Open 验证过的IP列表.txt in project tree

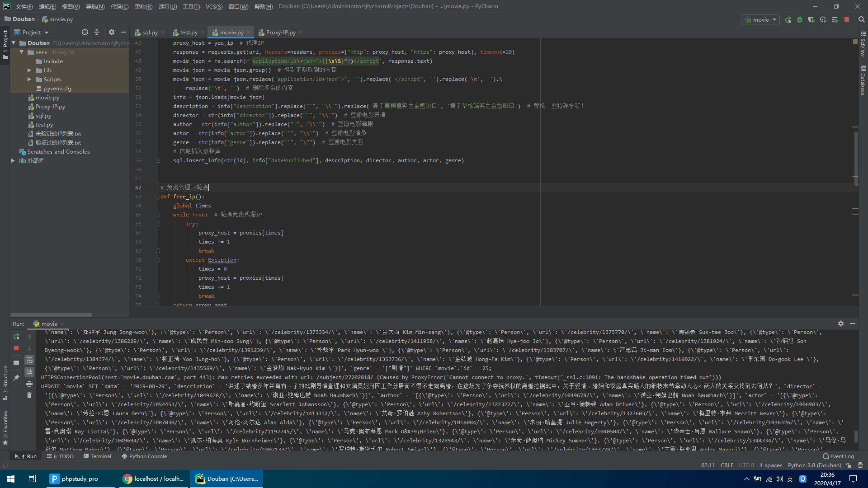(58, 142)
